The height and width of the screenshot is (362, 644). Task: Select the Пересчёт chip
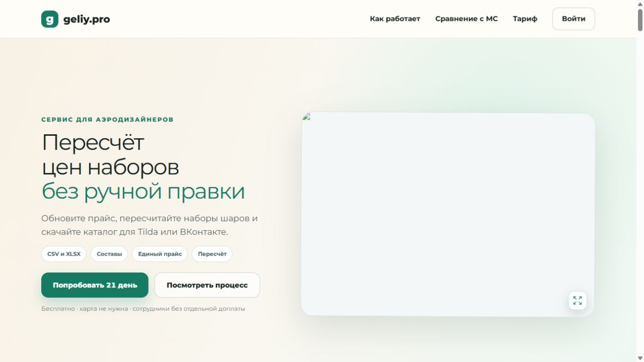212,254
